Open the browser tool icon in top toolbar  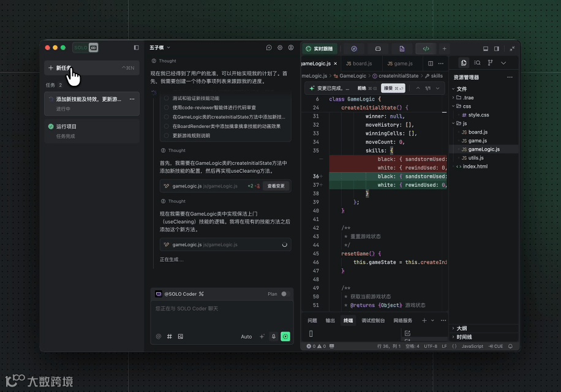[x=354, y=48]
